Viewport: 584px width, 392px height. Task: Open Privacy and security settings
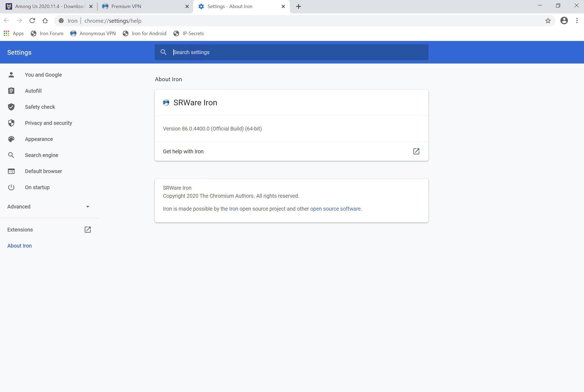point(48,123)
